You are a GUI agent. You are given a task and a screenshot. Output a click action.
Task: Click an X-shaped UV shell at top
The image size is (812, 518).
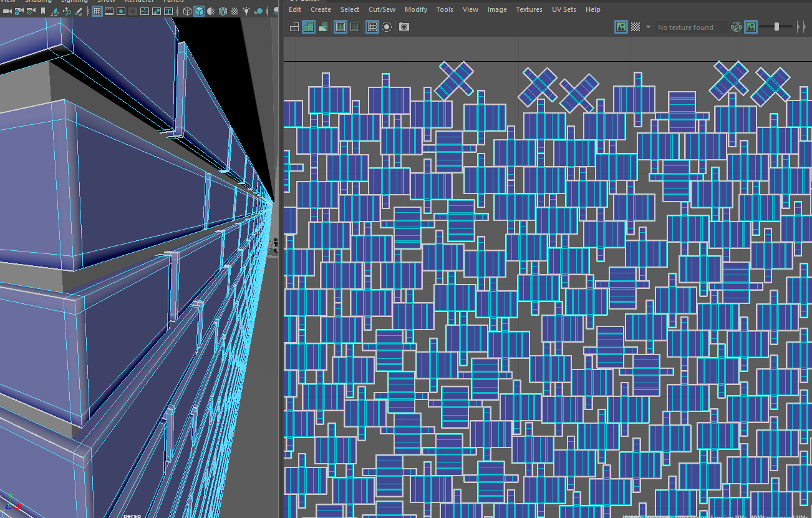coord(455,78)
